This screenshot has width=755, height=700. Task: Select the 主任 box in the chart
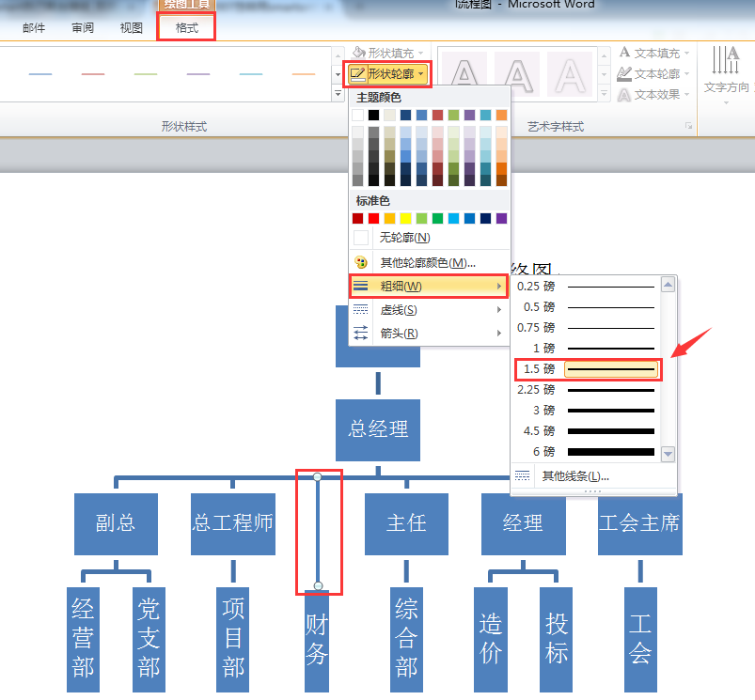point(406,524)
